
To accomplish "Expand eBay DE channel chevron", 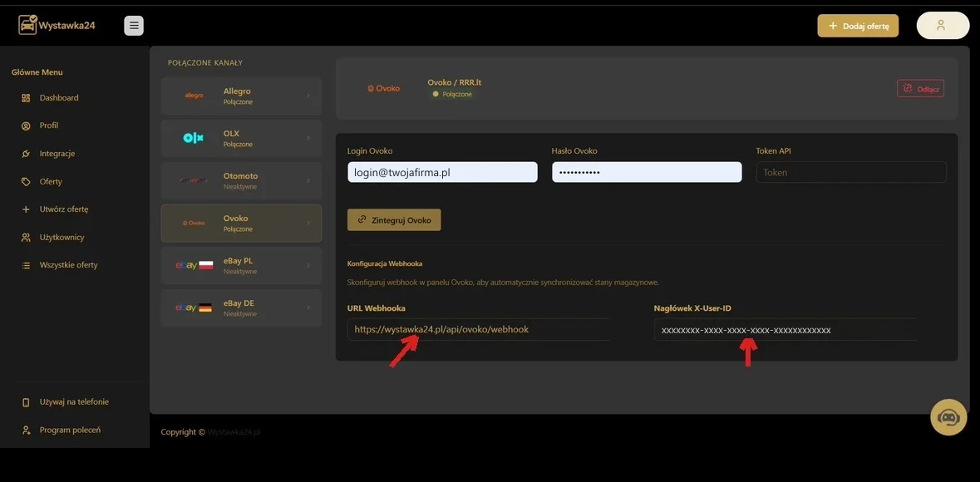I will tap(308, 308).
